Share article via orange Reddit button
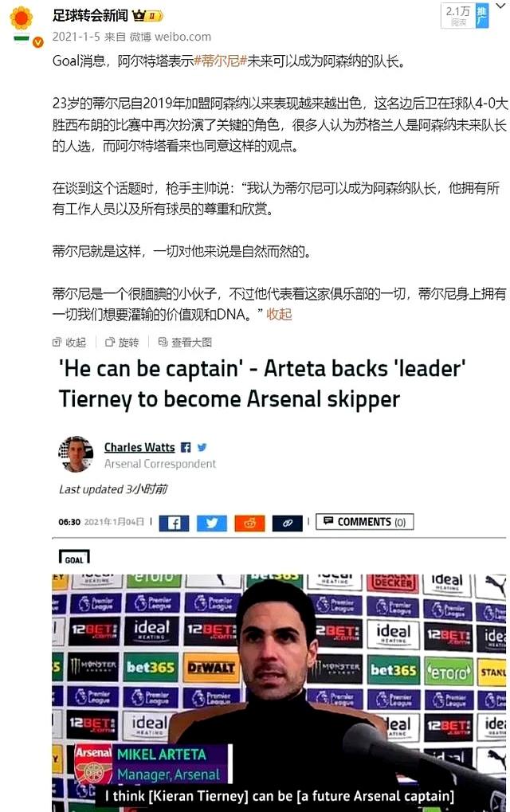The image size is (510, 812). 249,523
